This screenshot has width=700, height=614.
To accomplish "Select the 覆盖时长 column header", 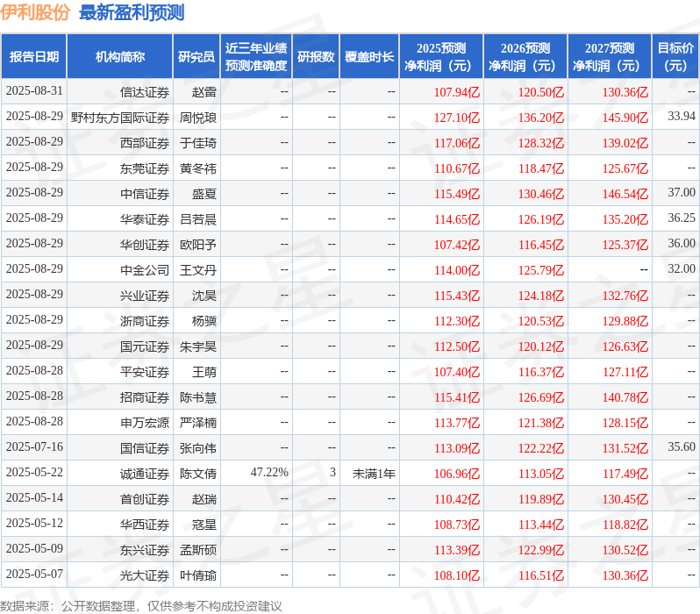I will [x=369, y=57].
